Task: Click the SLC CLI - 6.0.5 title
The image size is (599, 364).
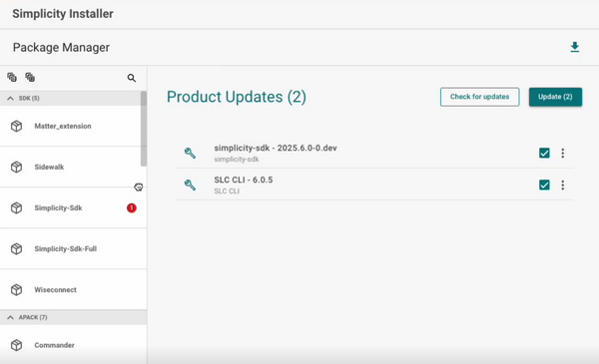Action: 244,180
